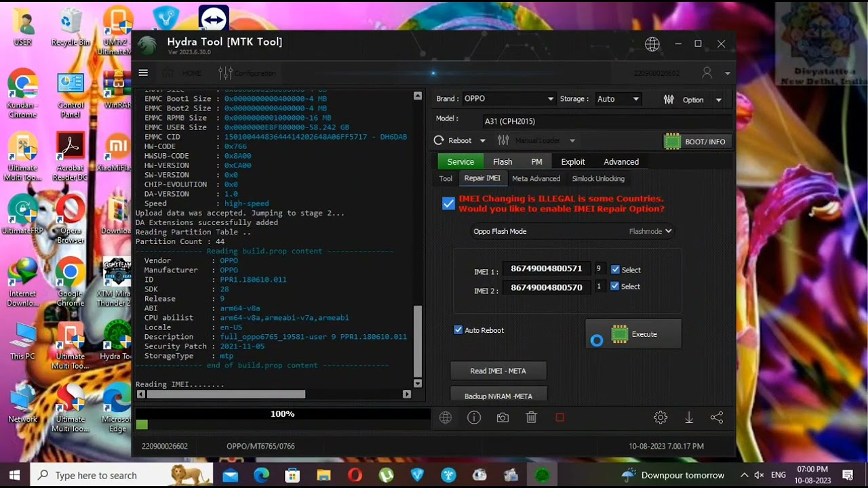Screen dimensions: 868x488
Task: Open the Simlock Unlocking sub-tab
Action: click(598, 179)
